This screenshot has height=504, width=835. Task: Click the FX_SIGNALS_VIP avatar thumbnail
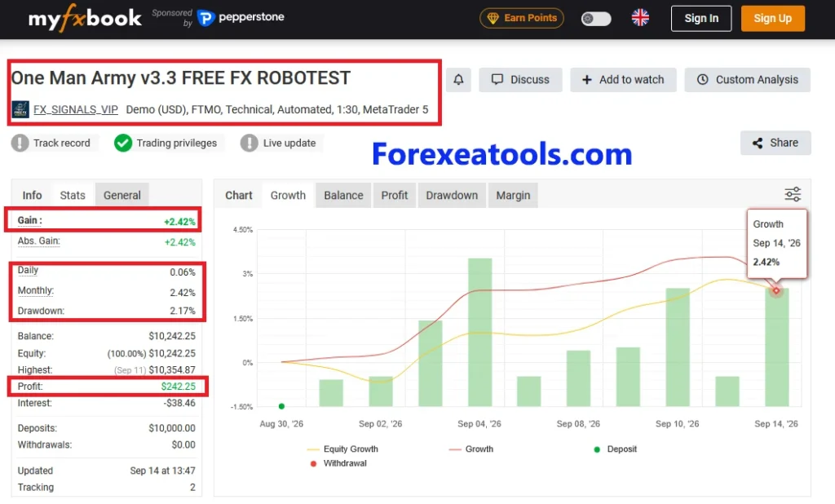click(x=20, y=110)
